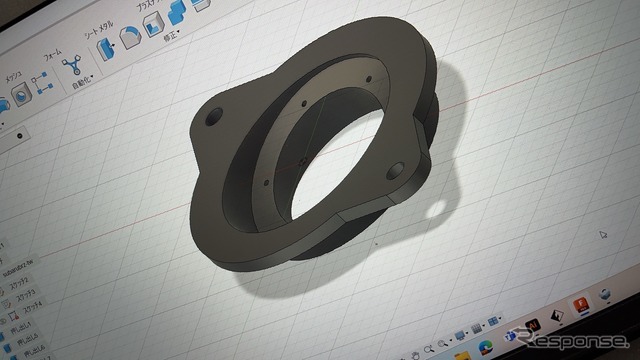This screenshot has width=640, height=360.
Task: Open Microsoft Edge from the taskbar
Action: [x=485, y=347]
